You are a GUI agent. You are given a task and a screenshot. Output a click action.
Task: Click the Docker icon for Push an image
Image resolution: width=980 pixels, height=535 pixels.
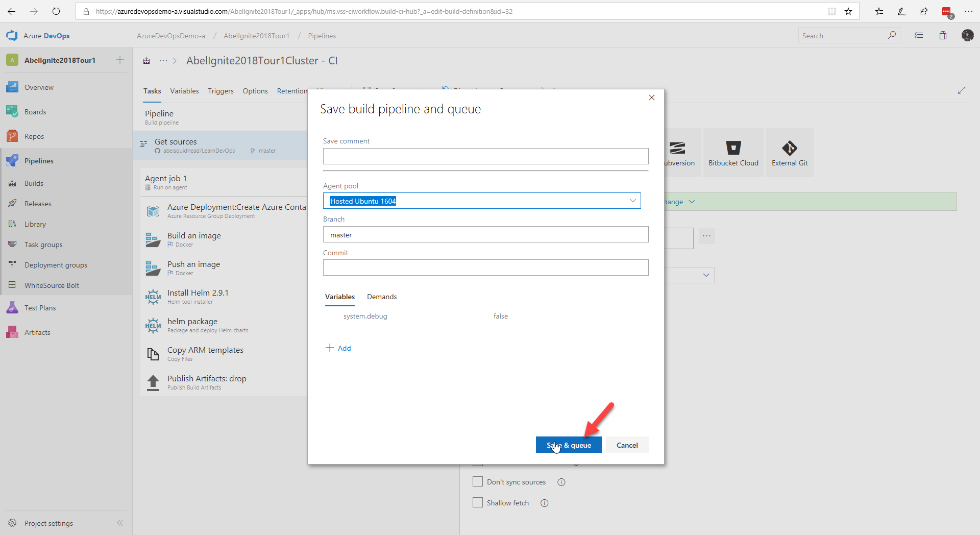tap(153, 268)
